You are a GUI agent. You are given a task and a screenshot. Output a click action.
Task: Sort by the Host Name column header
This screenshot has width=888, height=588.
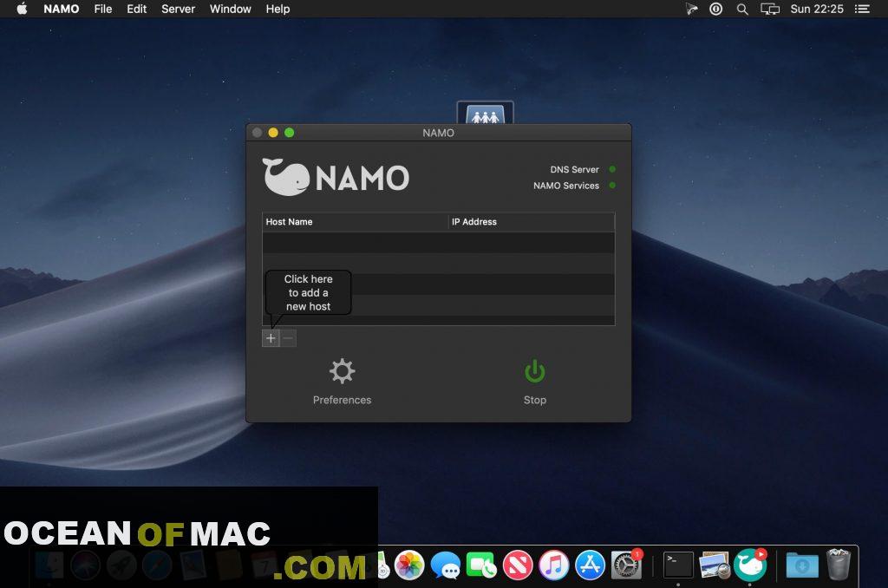click(x=355, y=221)
